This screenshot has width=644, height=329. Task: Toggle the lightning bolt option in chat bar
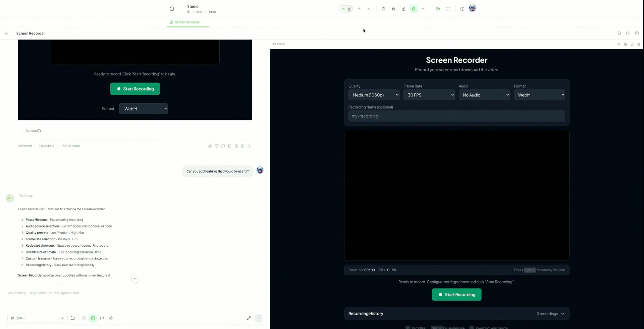pyautogui.click(x=111, y=318)
